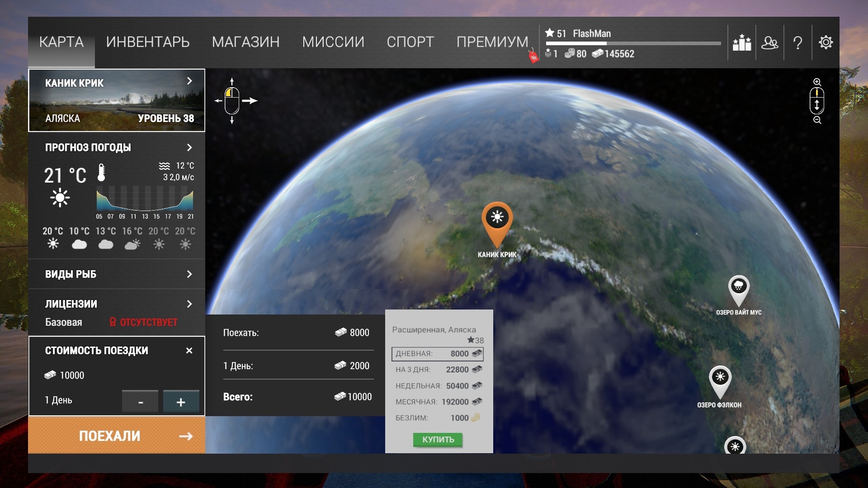868x488 pixels.
Task: Click the green КУПИТЬ button
Action: pyautogui.click(x=438, y=440)
